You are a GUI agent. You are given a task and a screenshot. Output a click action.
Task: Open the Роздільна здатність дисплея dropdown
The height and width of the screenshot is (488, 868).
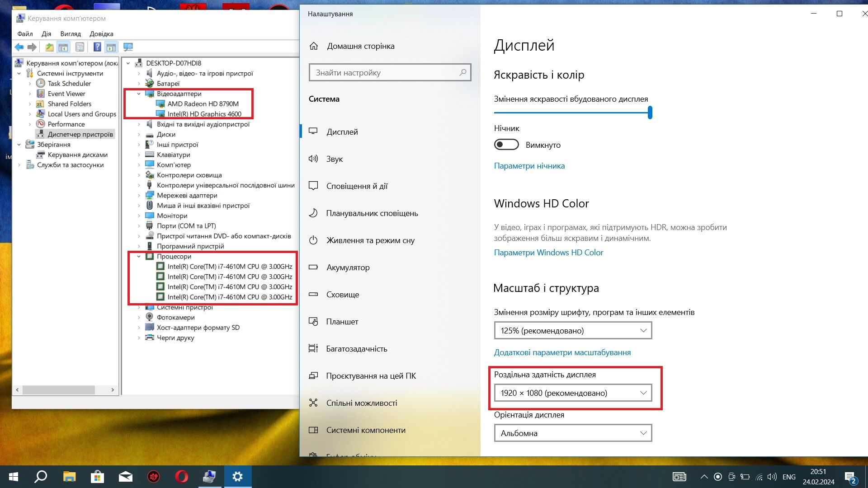tap(572, 393)
